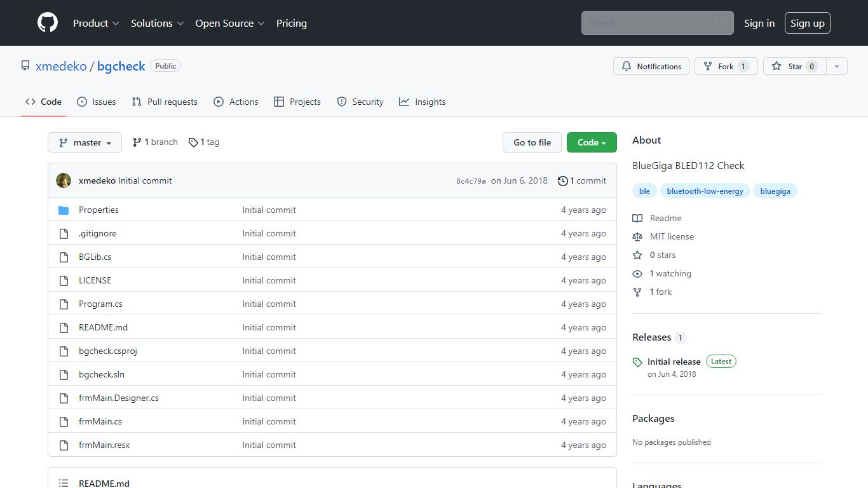Click the Initial commit message for LICENSE

tap(269, 280)
